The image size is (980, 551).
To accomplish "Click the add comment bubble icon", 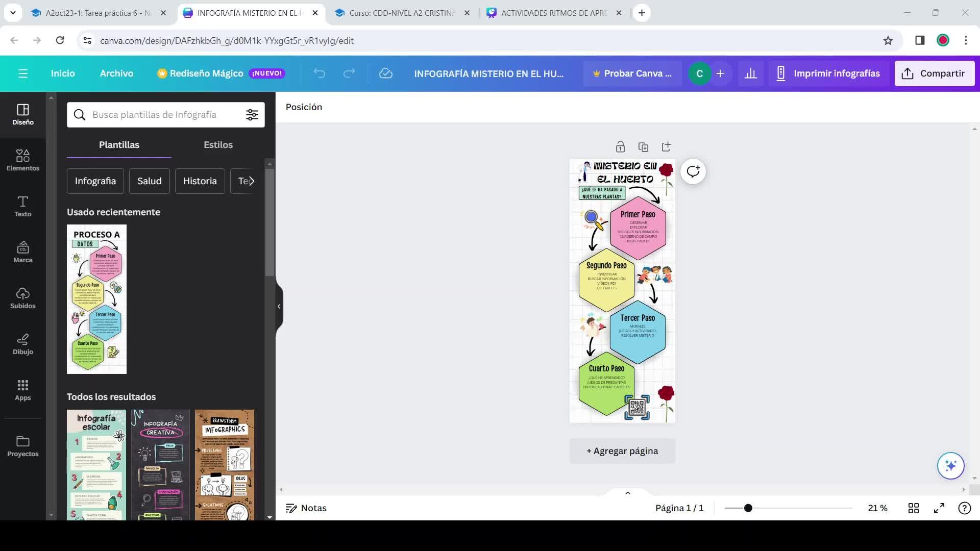I will 693,171.
